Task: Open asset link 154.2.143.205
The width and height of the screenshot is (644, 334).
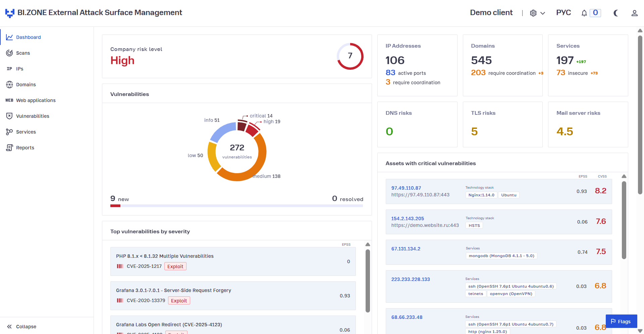Action: click(408, 219)
